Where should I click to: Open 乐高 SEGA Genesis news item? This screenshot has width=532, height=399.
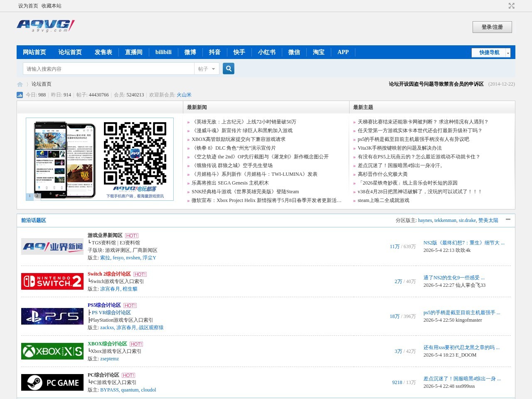pyautogui.click(x=230, y=183)
